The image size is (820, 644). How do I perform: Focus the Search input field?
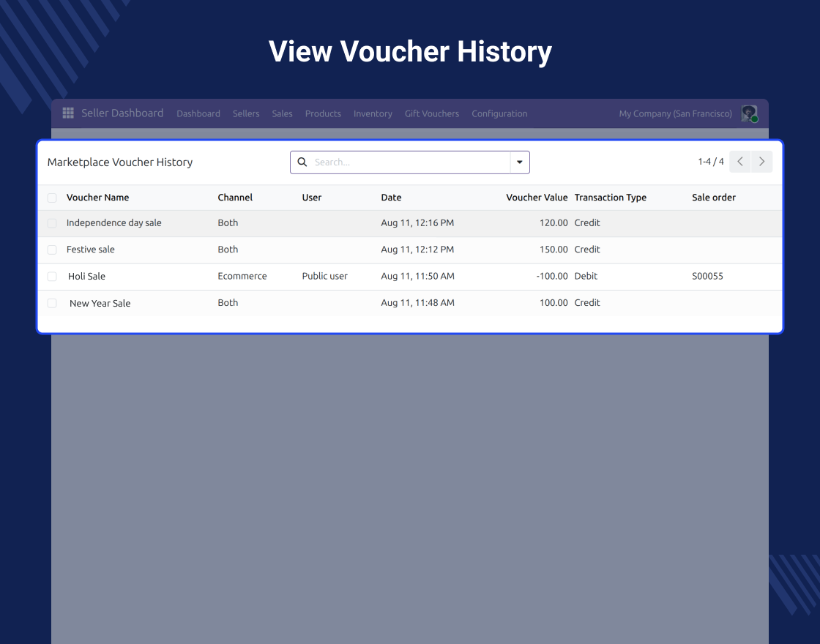(x=409, y=162)
